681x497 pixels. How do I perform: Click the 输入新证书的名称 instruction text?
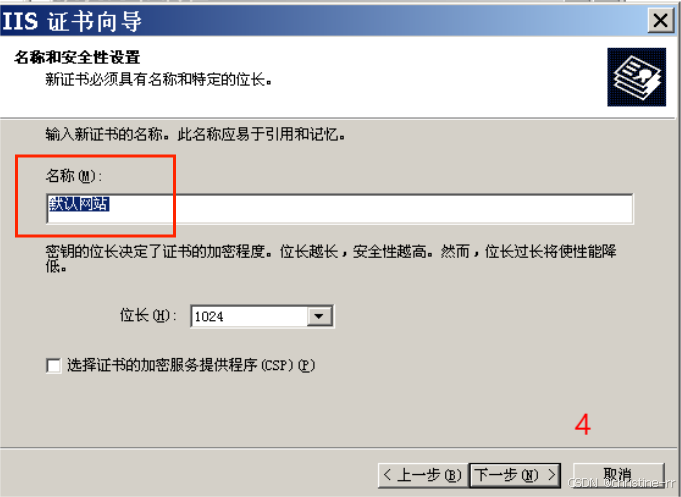[x=195, y=135]
